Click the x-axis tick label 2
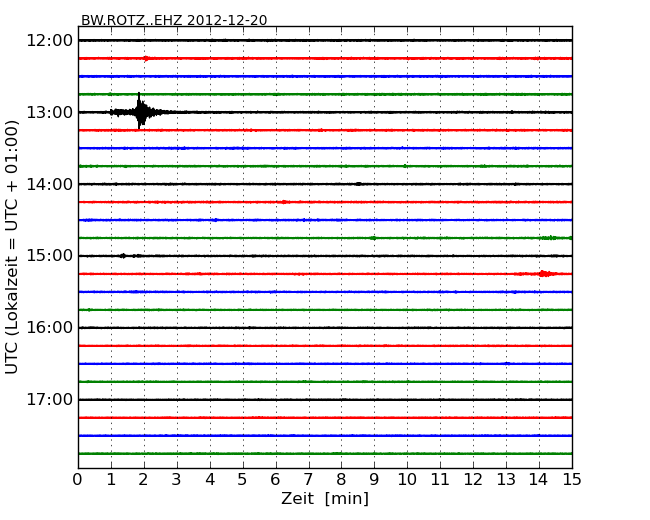 pos(143,479)
